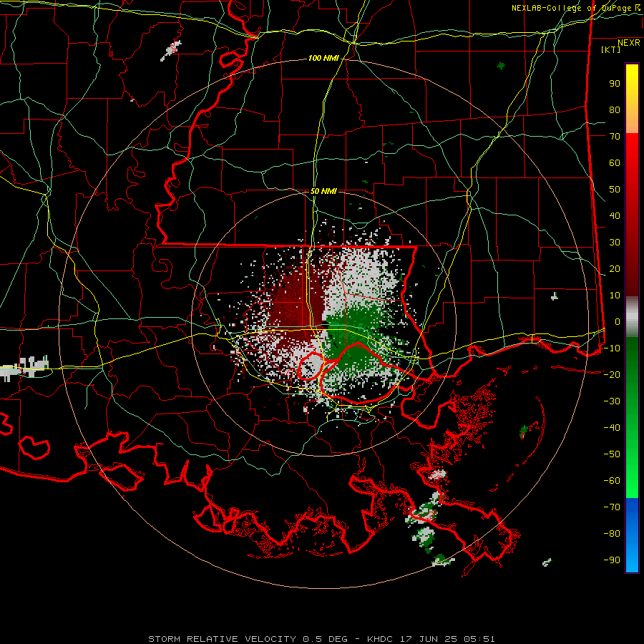Click the positive 20 knot scale label
The image size is (644, 644).
click(615, 269)
